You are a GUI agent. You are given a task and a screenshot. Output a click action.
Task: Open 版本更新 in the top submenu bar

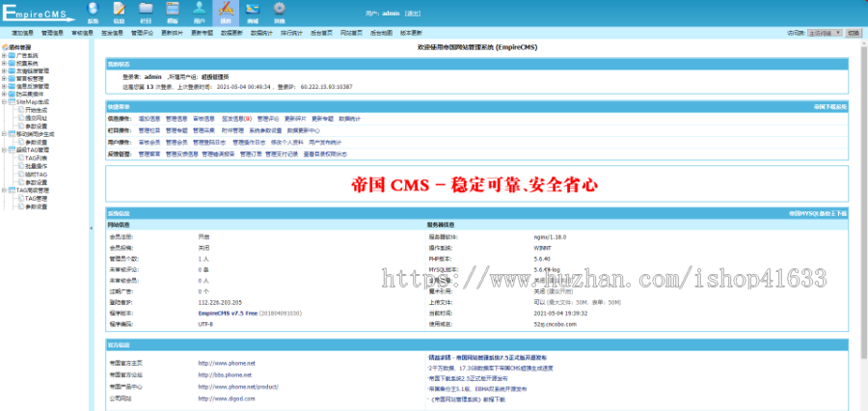click(x=411, y=33)
